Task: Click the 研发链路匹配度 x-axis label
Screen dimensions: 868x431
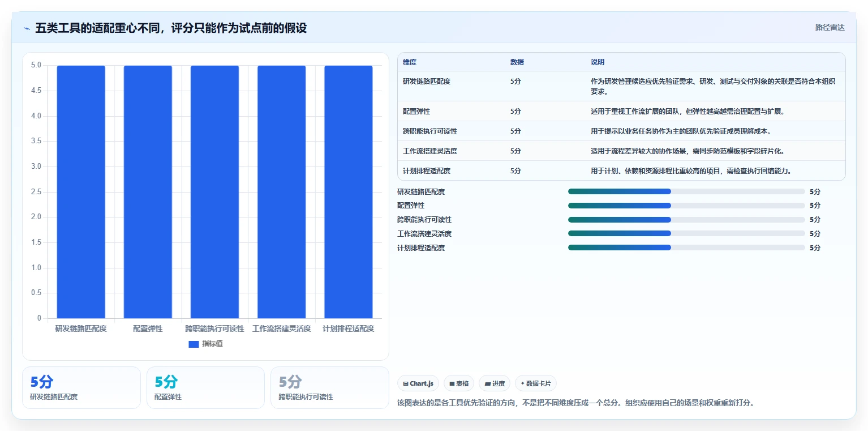Action: point(81,328)
